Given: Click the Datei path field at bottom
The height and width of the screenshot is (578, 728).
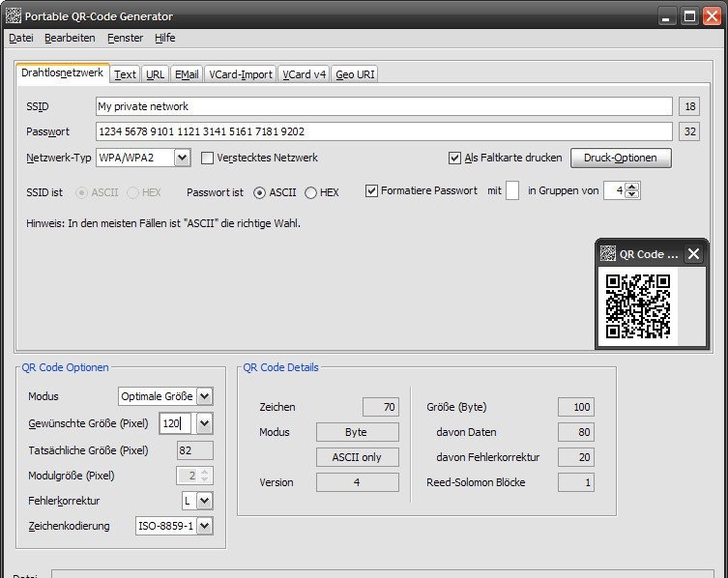Looking at the screenshot, I should (x=383, y=574).
